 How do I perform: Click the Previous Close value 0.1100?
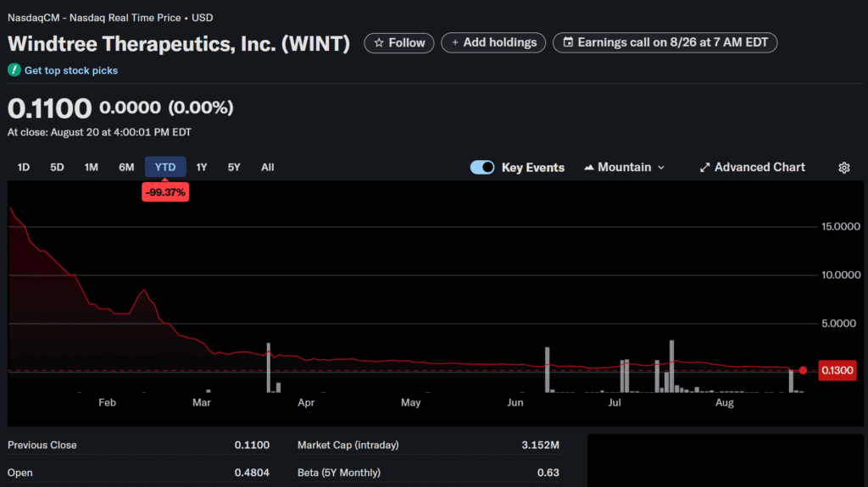tap(252, 445)
